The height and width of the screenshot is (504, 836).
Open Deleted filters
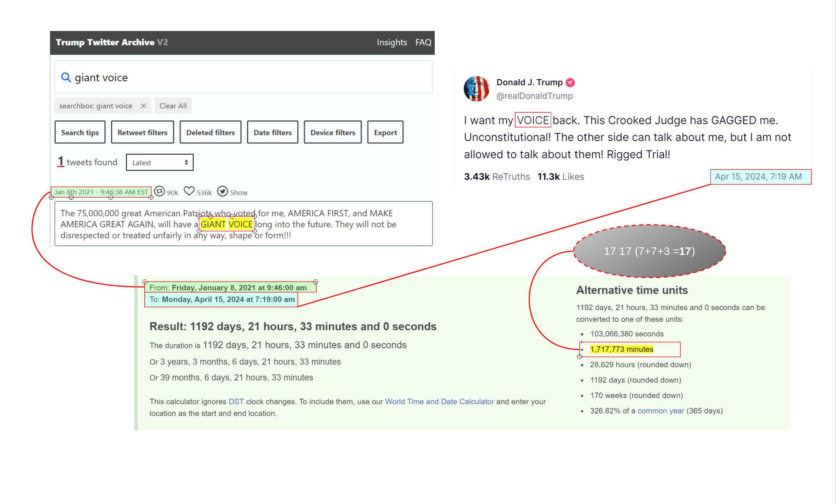tap(210, 132)
